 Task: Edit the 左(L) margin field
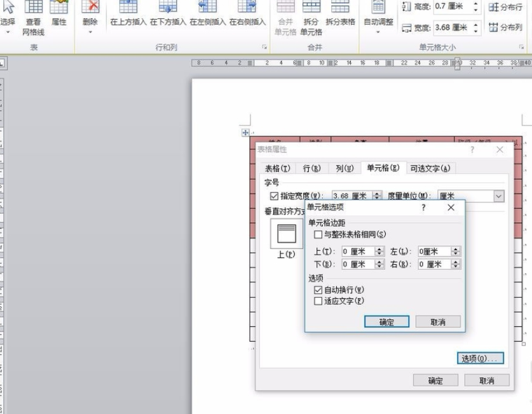tap(435, 251)
